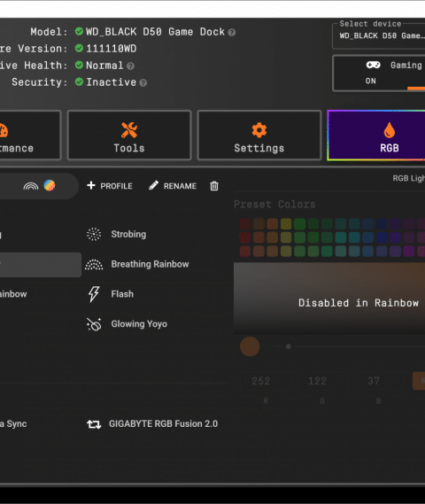The height and width of the screenshot is (504, 425).
Task: Click the pencil icon beside RENAME
Action: point(153,185)
